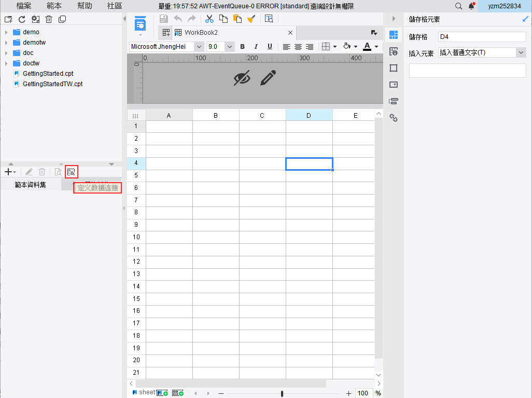The image size is (532, 398).
Task: Open the font size dropdown
Action: click(x=230, y=47)
